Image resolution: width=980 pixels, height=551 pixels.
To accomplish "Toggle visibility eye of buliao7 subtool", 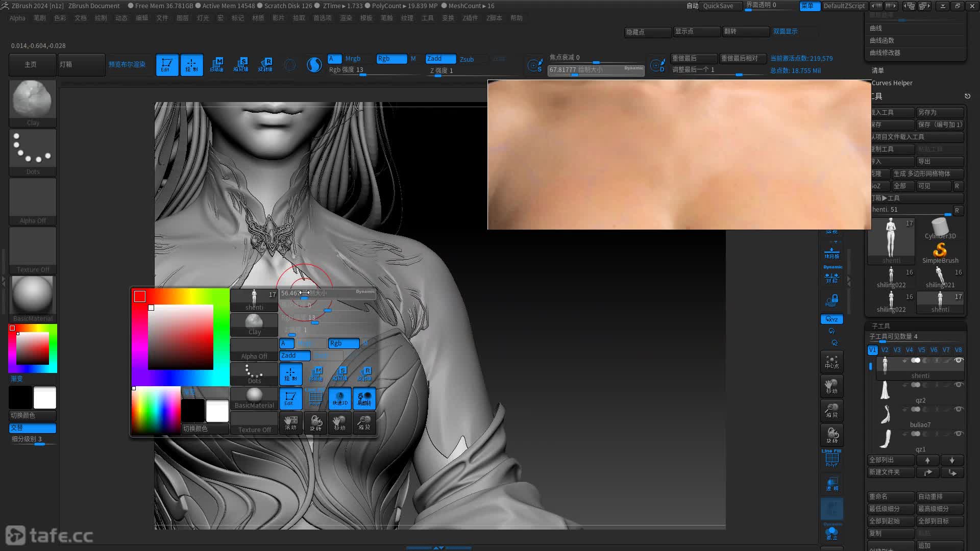I will pos(959,409).
